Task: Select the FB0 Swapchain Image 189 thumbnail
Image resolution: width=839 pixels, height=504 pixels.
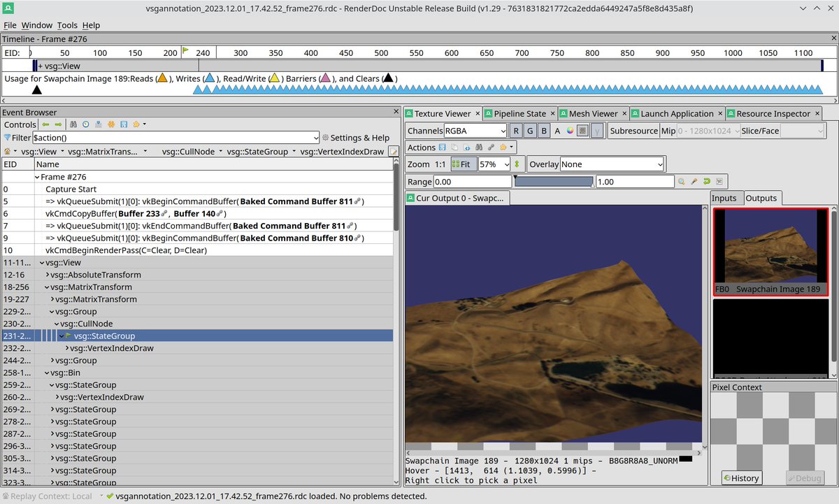Action: pos(770,251)
